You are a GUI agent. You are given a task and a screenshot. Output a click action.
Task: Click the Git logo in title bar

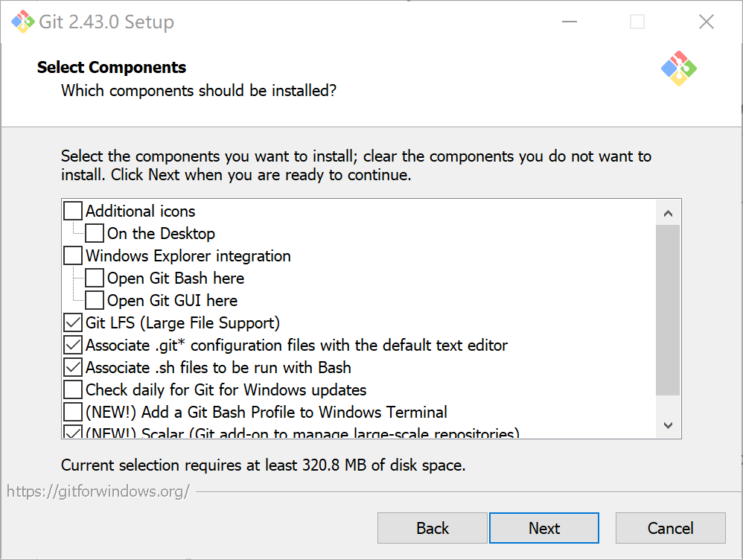coord(23,22)
